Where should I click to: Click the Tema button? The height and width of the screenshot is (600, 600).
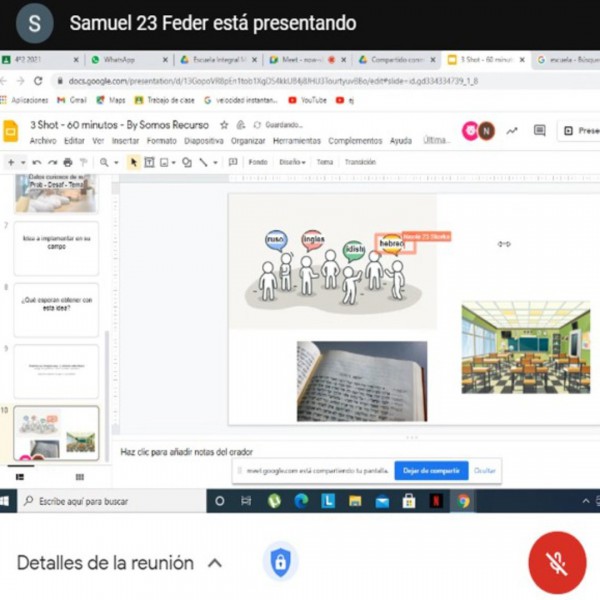click(324, 162)
